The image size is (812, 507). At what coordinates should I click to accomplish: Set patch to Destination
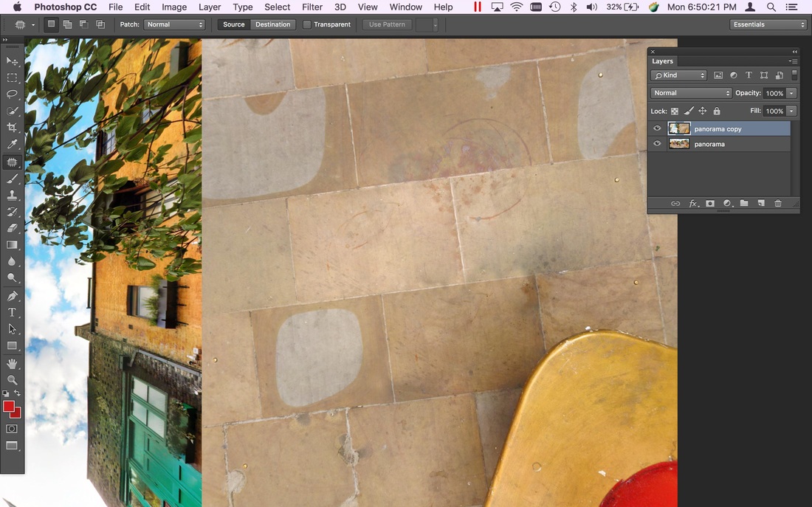point(273,24)
